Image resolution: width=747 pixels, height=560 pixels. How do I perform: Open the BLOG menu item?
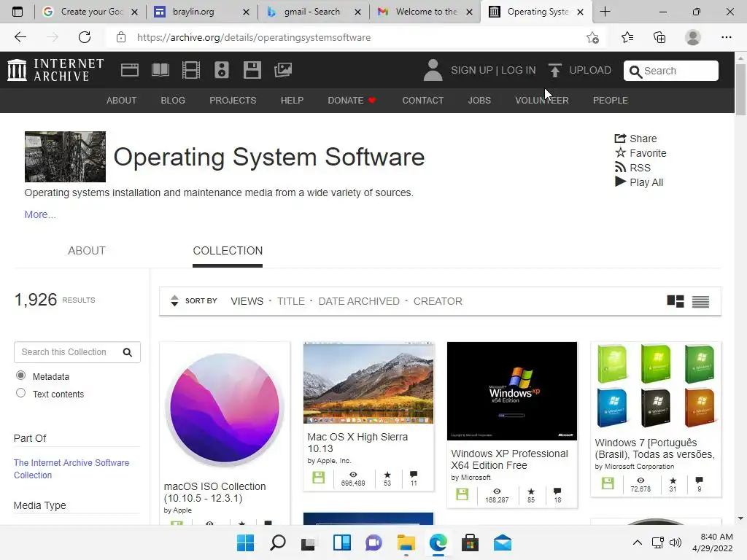(x=173, y=101)
